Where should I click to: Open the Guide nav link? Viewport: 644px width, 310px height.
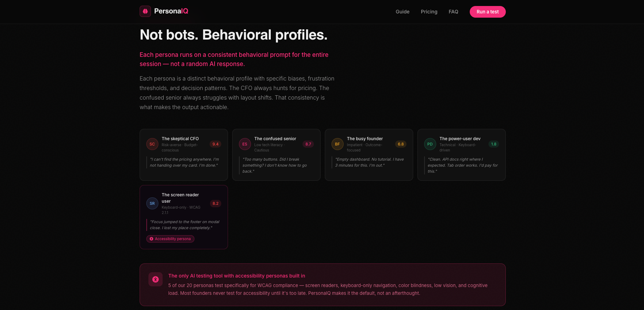click(403, 12)
